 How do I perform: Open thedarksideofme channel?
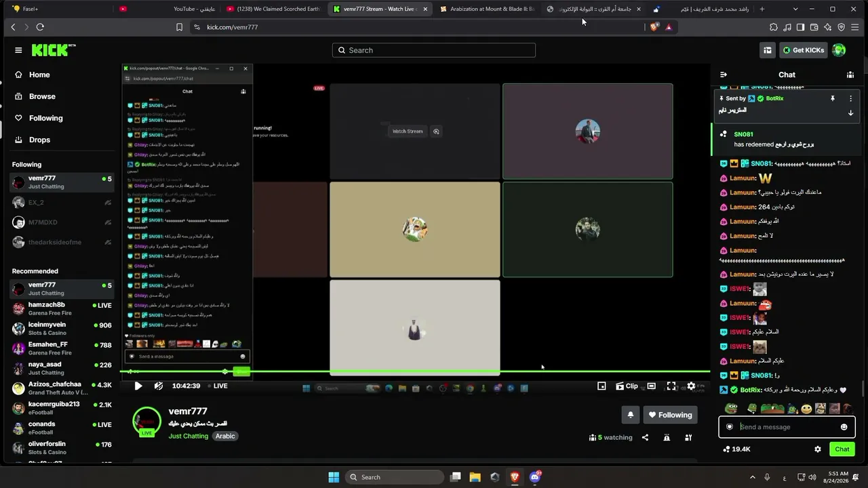(62, 242)
